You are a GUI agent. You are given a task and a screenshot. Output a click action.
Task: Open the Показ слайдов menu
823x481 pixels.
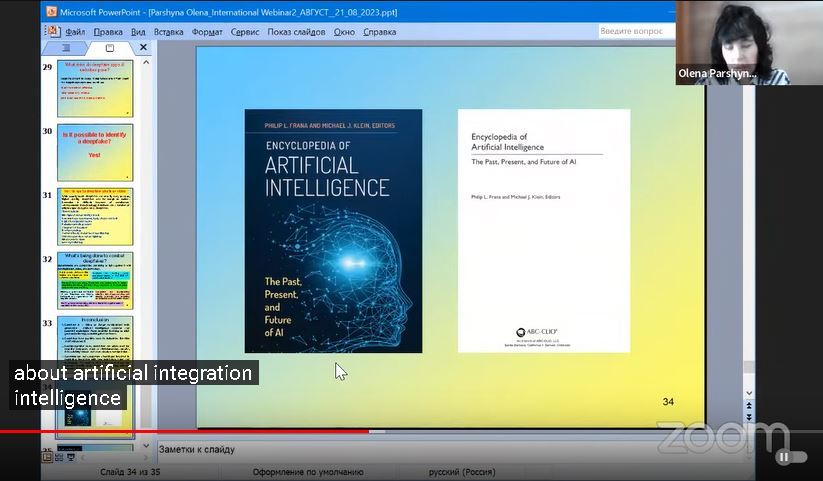(x=296, y=32)
